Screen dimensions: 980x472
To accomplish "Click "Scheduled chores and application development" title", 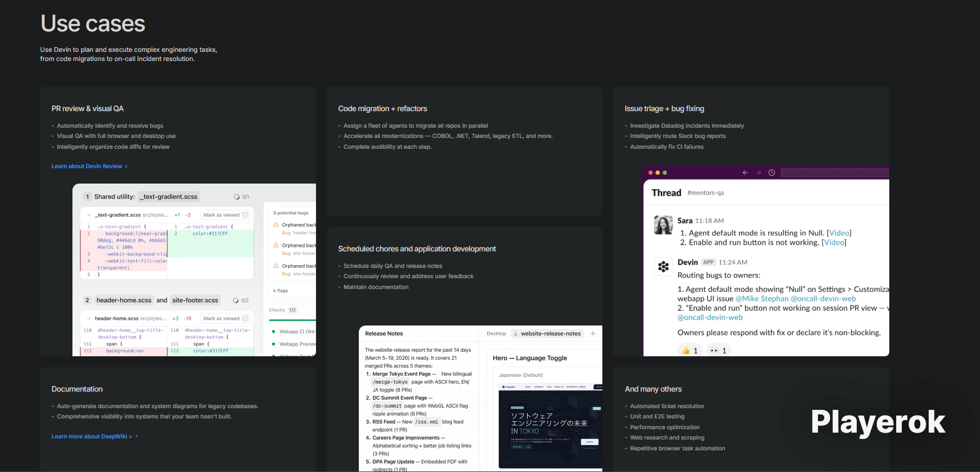I will [x=417, y=249].
